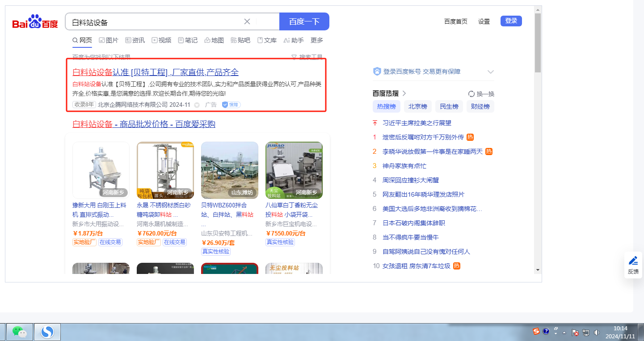Open the 白料站设备 - 商品批发价格 - 百度爱采购 link
The width and height of the screenshot is (644, 341).
[144, 124]
